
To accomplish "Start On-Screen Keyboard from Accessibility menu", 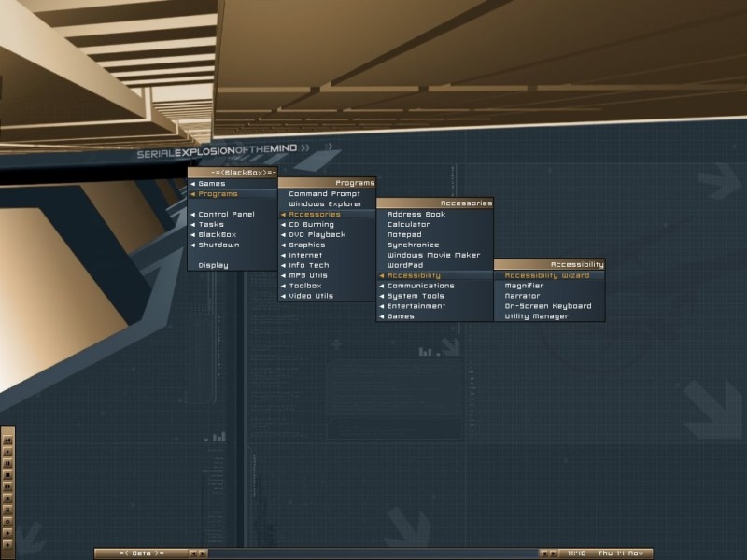I will pos(549,306).
